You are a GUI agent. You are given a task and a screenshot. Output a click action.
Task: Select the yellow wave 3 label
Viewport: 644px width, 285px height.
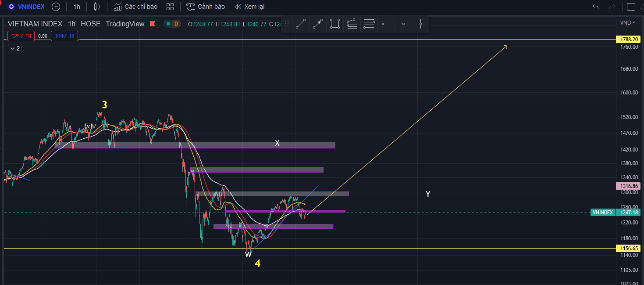(x=104, y=105)
